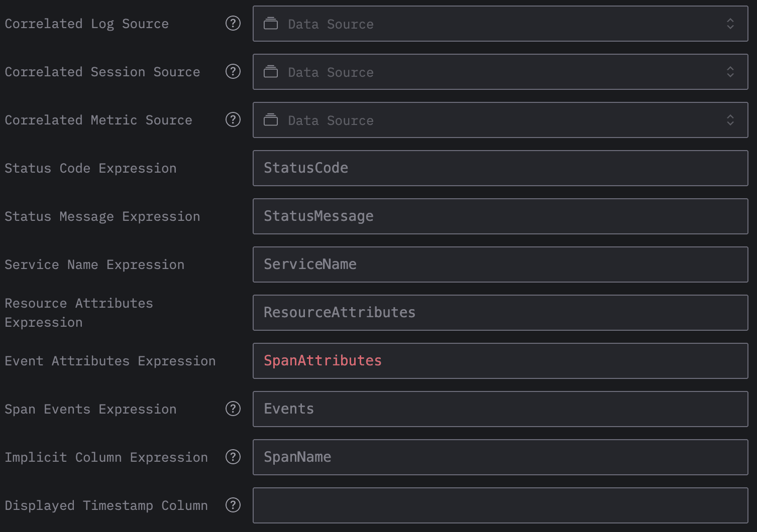Screen dimensions: 757x532
Task: Click help icon beside Correlated Log Source
Action: pos(233,23)
